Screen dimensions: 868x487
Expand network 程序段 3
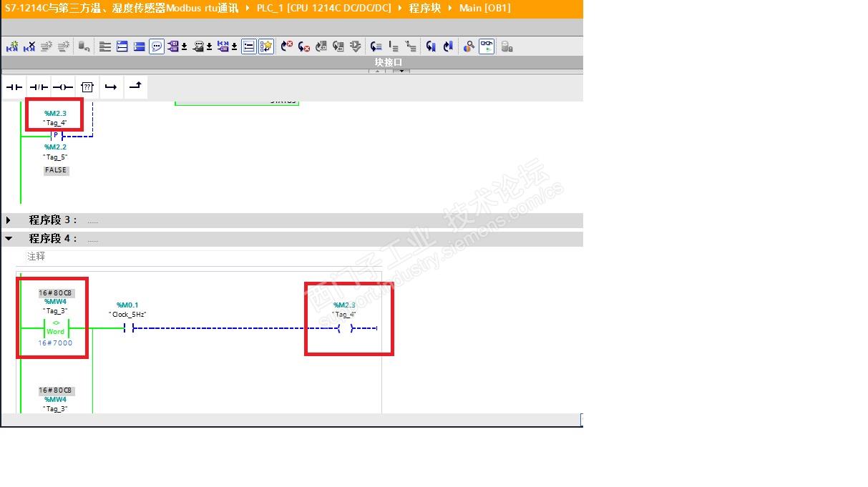tap(9, 220)
